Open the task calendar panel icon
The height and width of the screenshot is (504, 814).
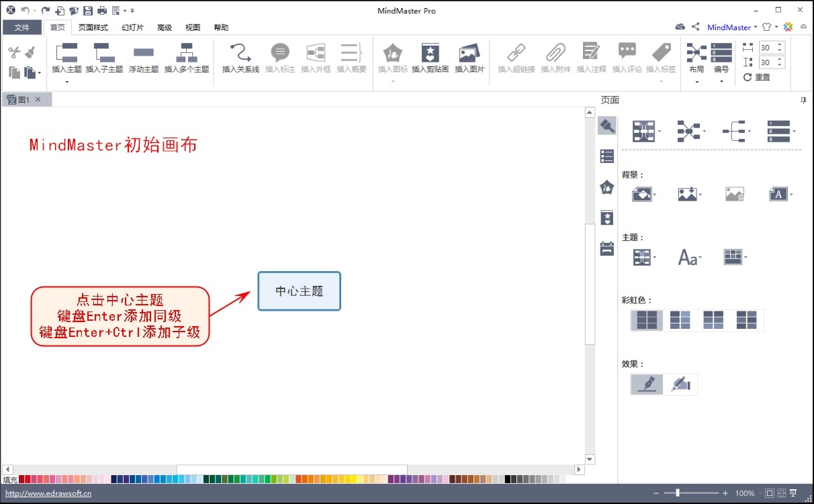(x=607, y=248)
